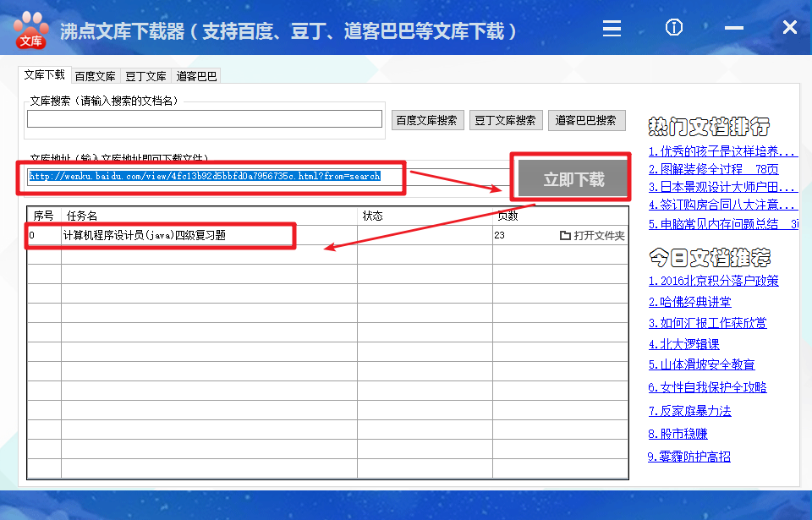812x520 pixels.
Task: Click the 任务名 column header
Action: 209,216
